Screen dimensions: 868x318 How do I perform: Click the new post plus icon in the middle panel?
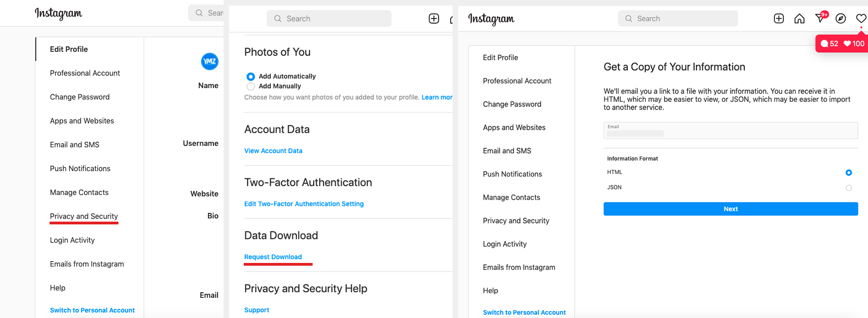click(x=434, y=18)
